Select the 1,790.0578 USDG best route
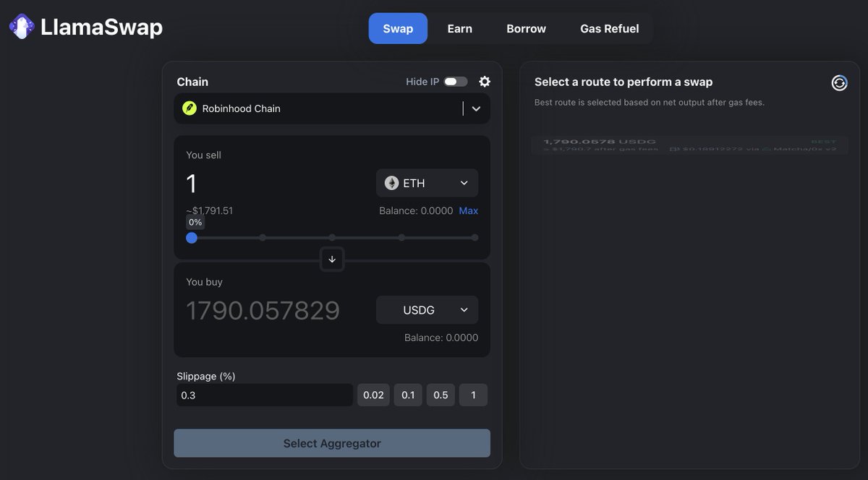The image size is (868, 480). pyautogui.click(x=690, y=145)
